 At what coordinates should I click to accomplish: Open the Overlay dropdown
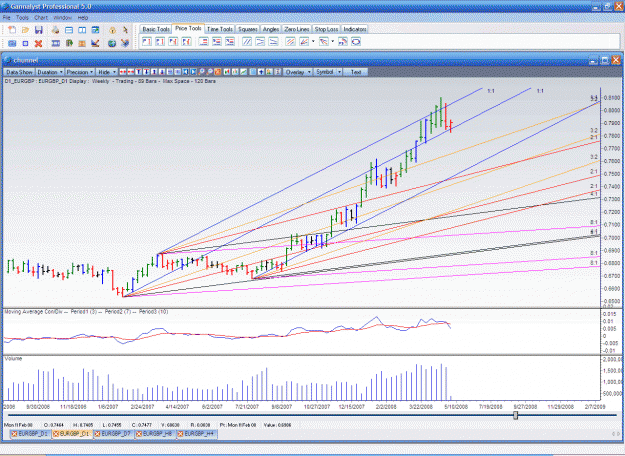pyautogui.click(x=298, y=72)
